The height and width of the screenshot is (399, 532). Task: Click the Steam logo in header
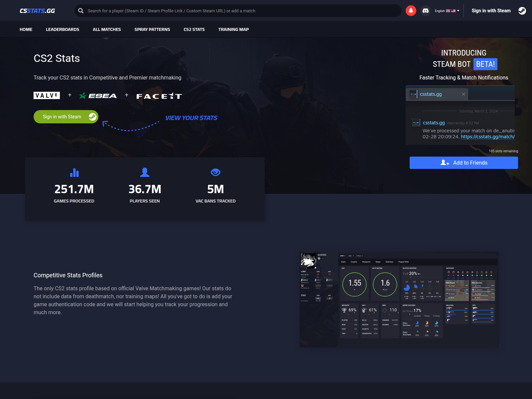tap(522, 11)
